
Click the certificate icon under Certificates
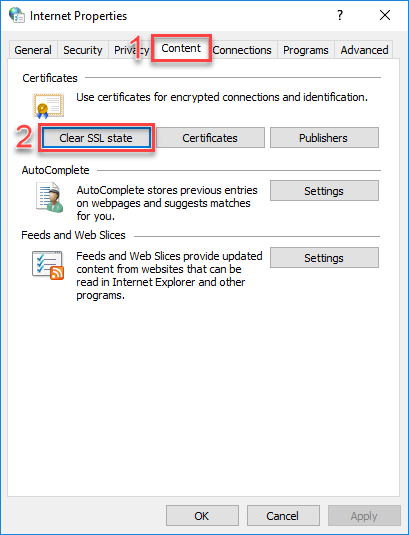[48, 106]
